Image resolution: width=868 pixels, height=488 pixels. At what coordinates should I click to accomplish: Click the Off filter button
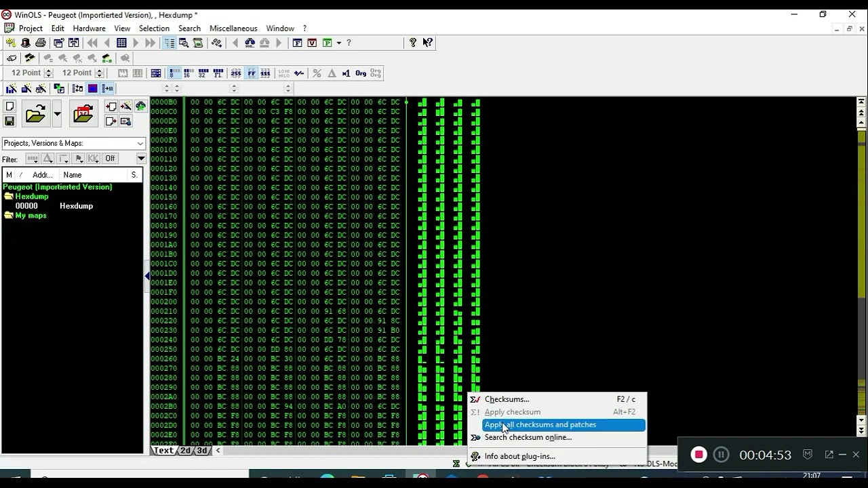[x=110, y=159]
